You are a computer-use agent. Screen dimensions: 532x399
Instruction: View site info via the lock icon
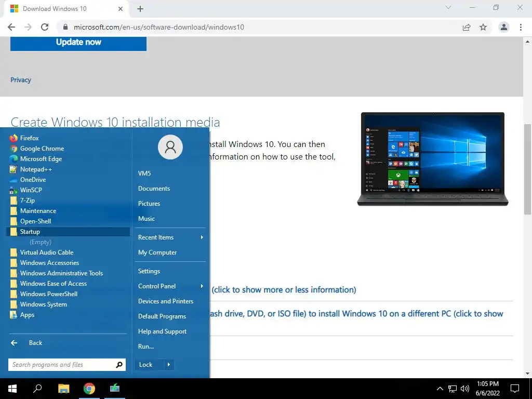pyautogui.click(x=65, y=27)
